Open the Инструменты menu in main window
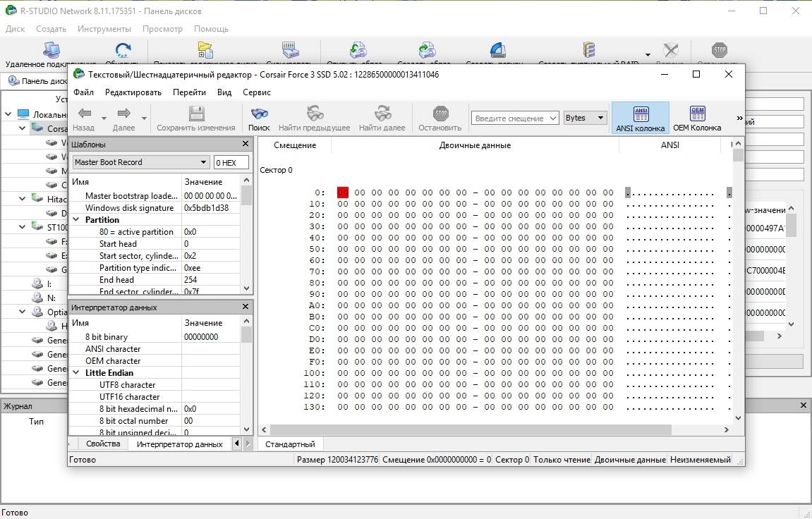Viewport: 812px width, 519px height. (x=104, y=29)
